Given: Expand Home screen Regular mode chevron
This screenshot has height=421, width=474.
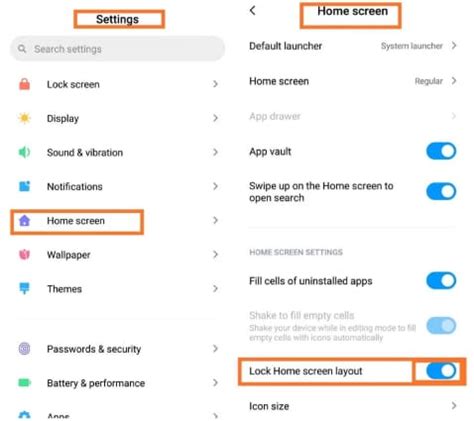Looking at the screenshot, I should pyautogui.click(x=454, y=81).
